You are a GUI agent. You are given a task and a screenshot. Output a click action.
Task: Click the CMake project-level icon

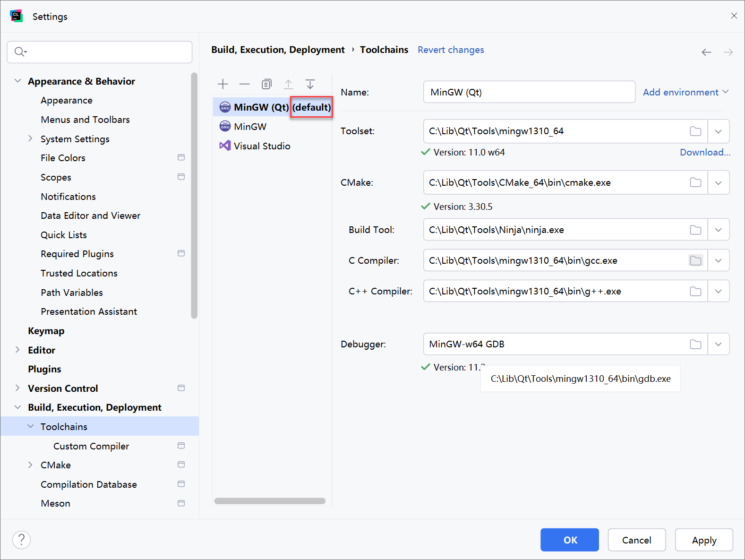pyautogui.click(x=181, y=465)
